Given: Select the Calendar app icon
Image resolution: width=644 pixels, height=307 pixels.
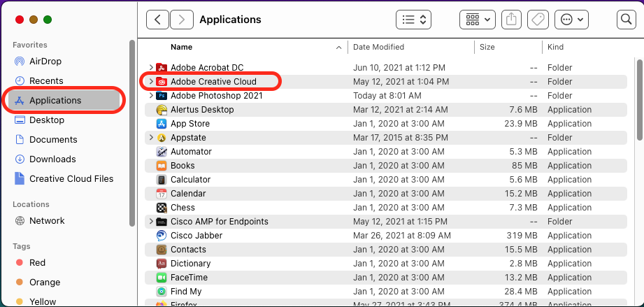Looking at the screenshot, I should pos(162,194).
